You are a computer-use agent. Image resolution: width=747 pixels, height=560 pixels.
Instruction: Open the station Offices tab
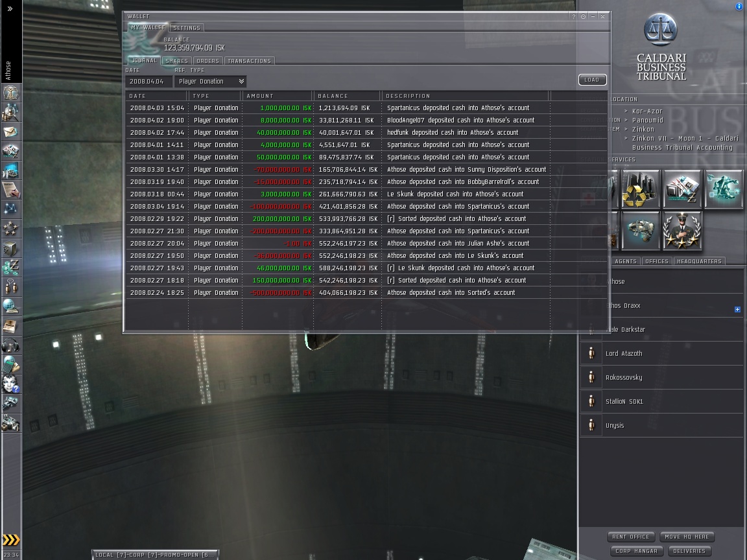656,261
